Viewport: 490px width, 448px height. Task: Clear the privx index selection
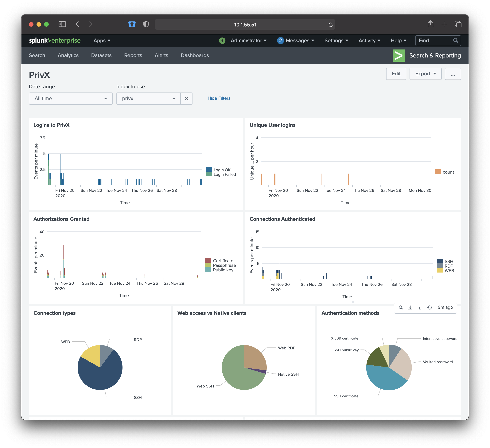pos(186,99)
